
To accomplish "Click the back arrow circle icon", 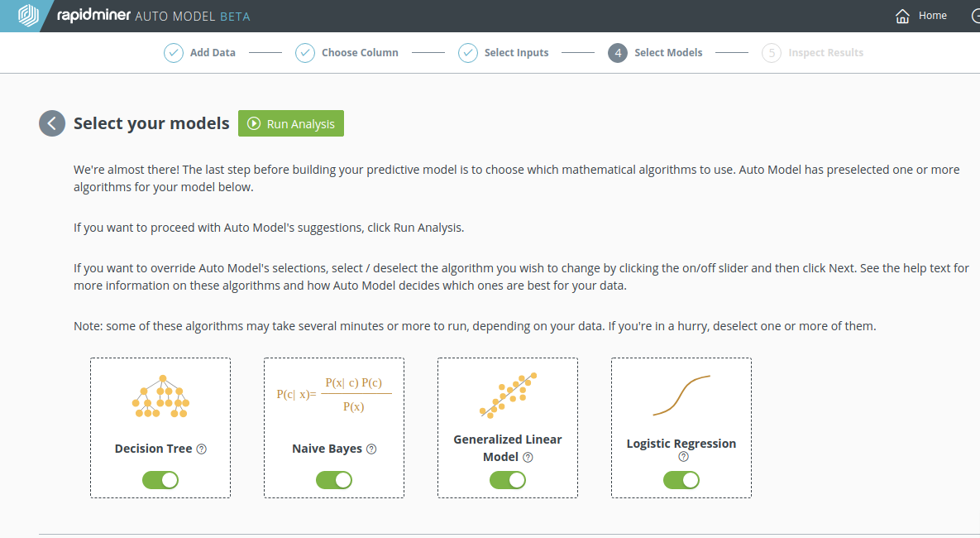I will tap(52, 123).
